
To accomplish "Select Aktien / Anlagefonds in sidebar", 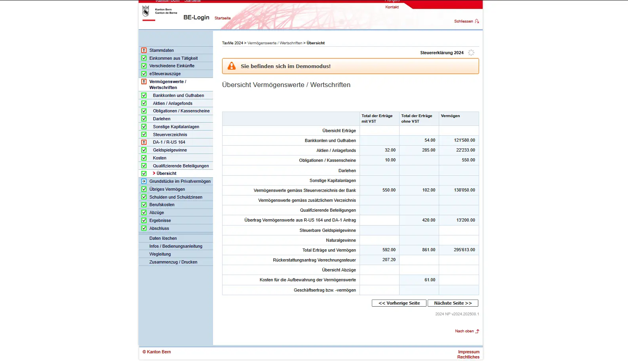I will (x=173, y=103).
